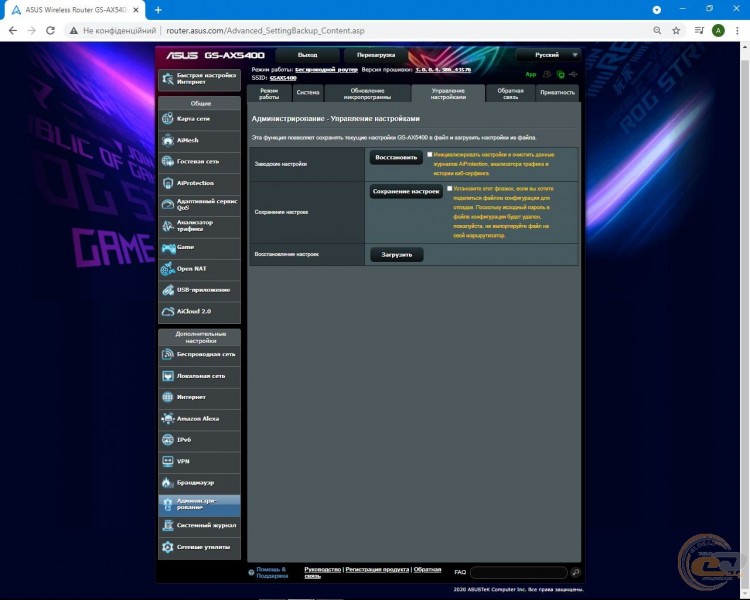Screen dimensions: 750x600
Task: Open the Administration (Администрирование) icon
Action: click(167, 504)
